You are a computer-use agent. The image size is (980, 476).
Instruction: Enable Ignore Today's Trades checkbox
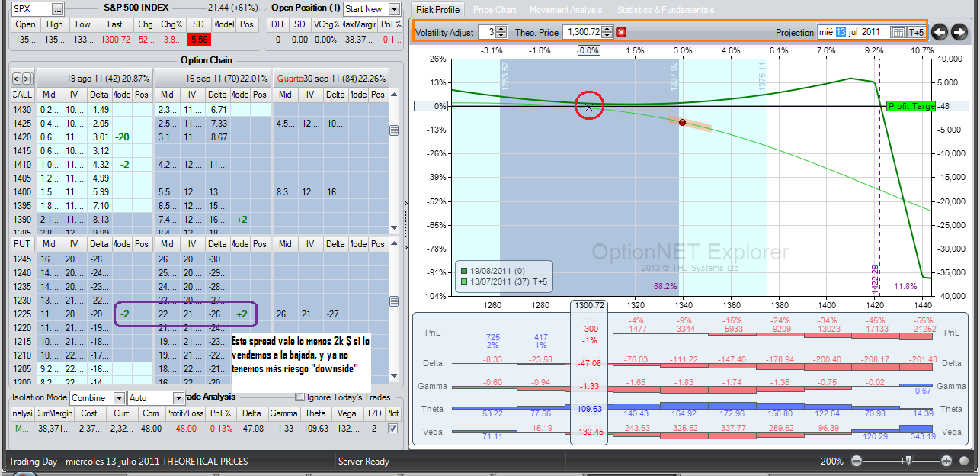(x=299, y=397)
